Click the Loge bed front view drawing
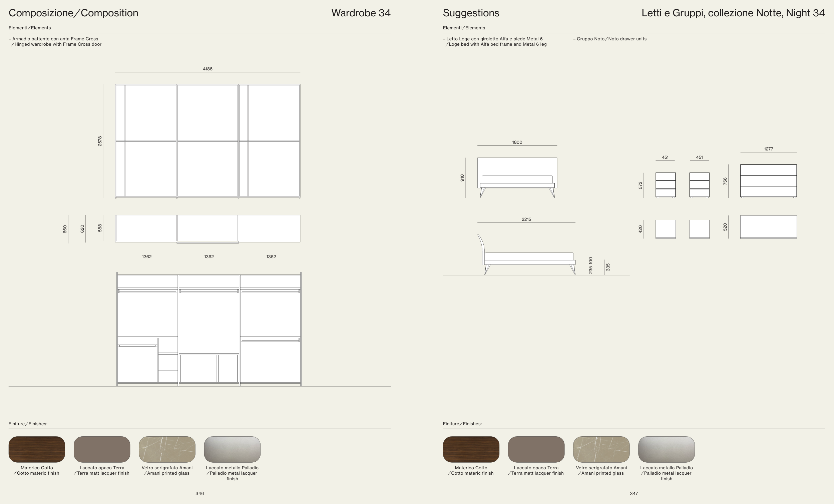834x504 pixels. (517, 177)
